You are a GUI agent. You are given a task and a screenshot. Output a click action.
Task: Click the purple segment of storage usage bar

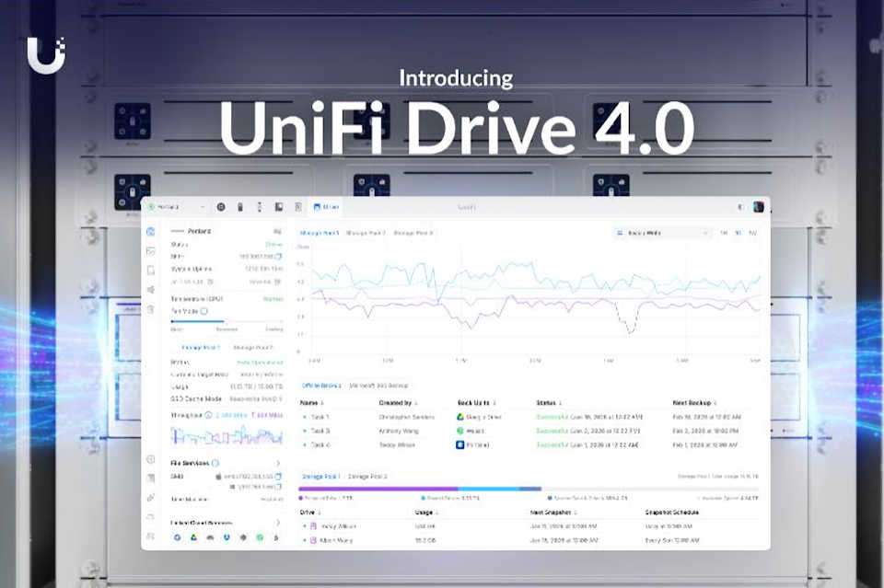[x=378, y=489]
